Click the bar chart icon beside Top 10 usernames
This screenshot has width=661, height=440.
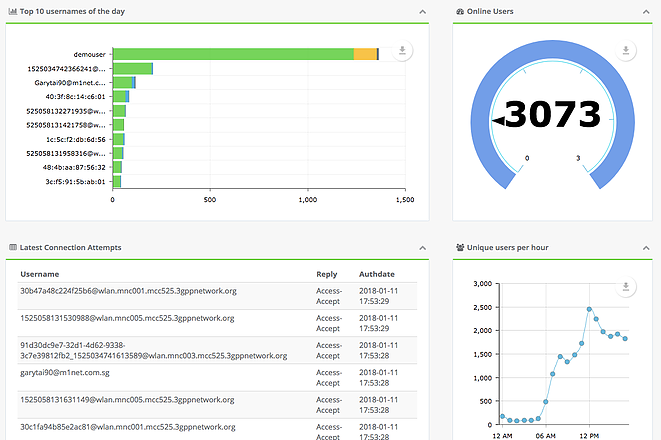[12, 11]
